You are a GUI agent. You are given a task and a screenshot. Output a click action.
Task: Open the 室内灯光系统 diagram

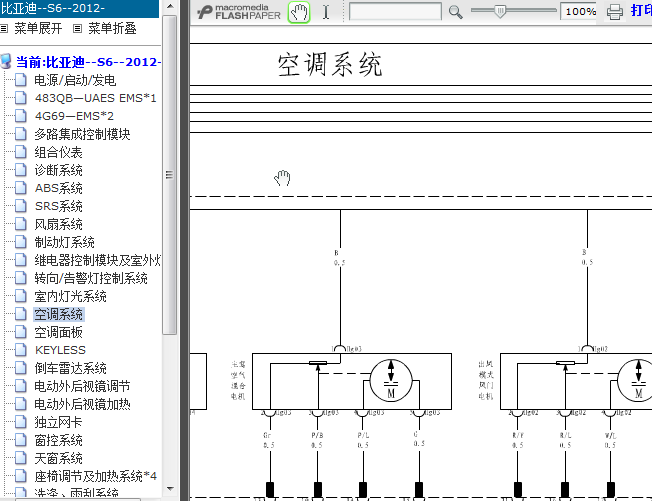click(x=70, y=296)
